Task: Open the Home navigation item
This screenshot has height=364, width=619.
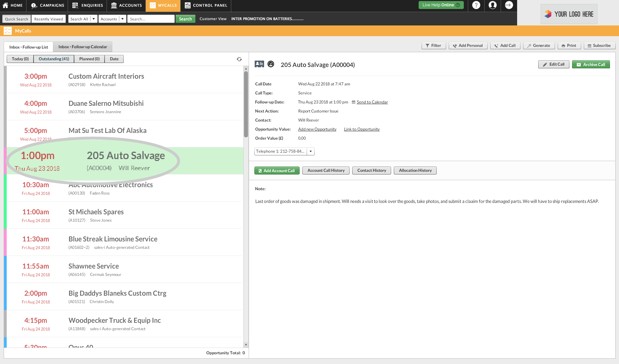Action: pos(13,5)
